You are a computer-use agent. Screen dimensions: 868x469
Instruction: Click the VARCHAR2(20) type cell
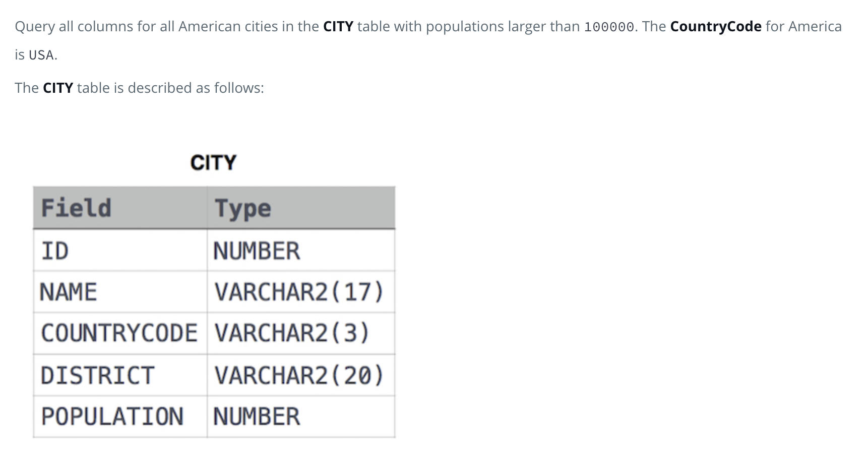[299, 375]
